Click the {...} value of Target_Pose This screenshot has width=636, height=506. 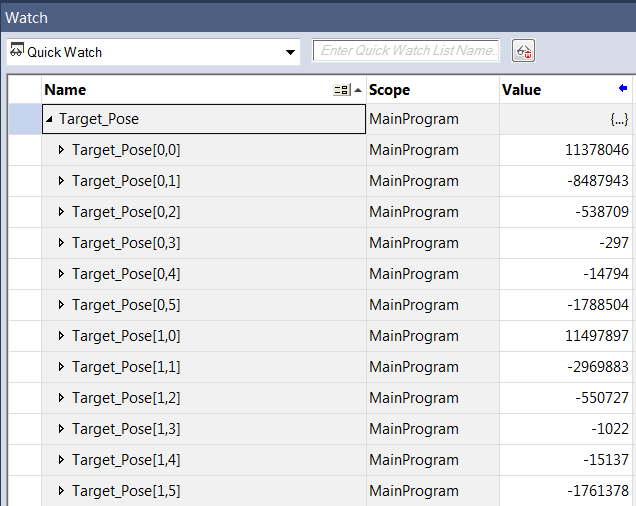(619, 119)
